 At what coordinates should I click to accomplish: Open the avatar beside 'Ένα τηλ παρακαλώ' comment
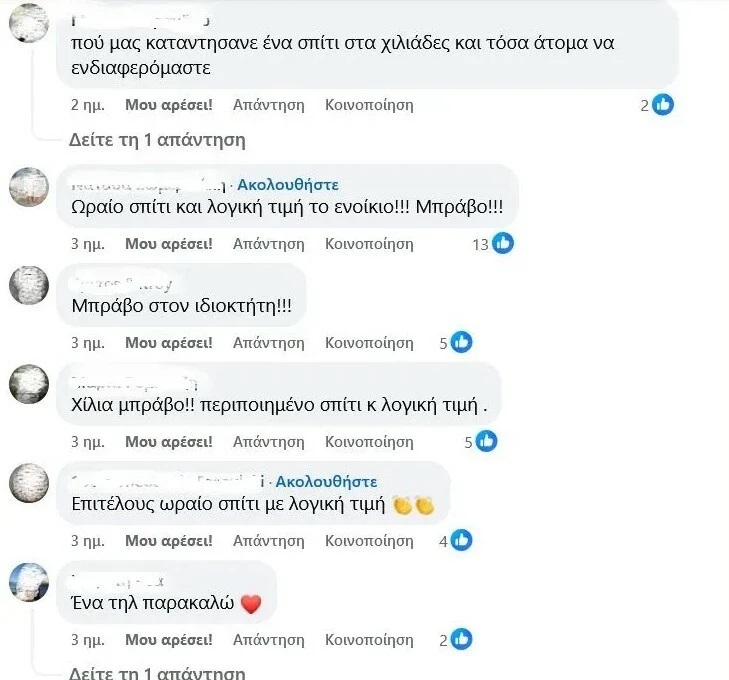[x=29, y=583]
